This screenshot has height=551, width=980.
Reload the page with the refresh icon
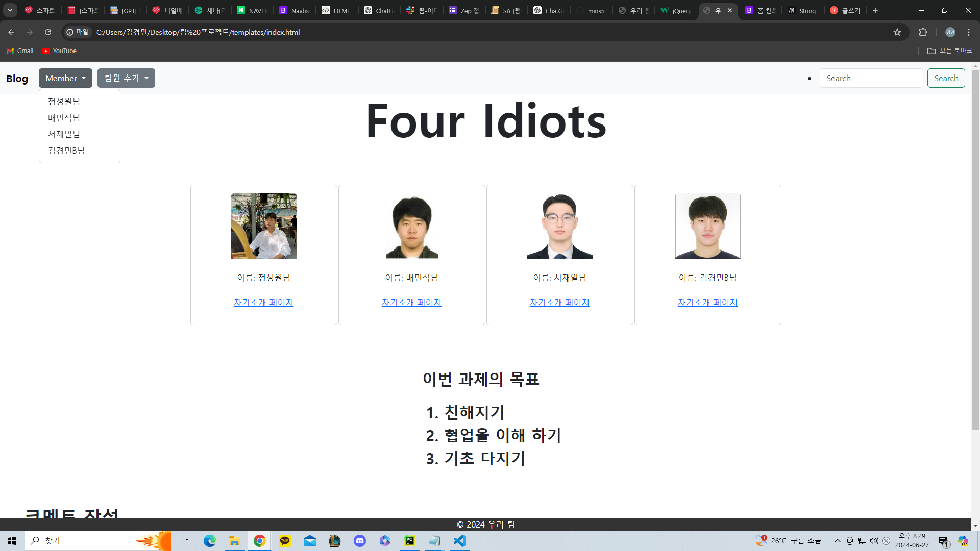pyautogui.click(x=48, y=32)
